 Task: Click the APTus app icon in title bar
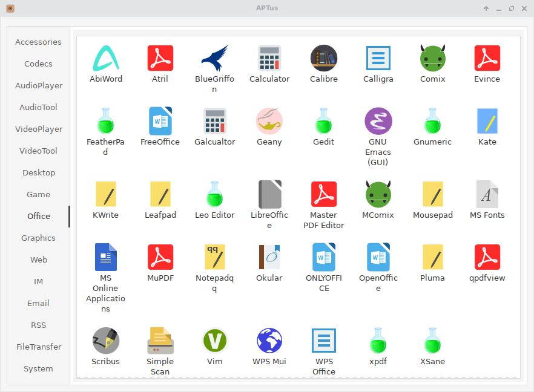(10, 8)
